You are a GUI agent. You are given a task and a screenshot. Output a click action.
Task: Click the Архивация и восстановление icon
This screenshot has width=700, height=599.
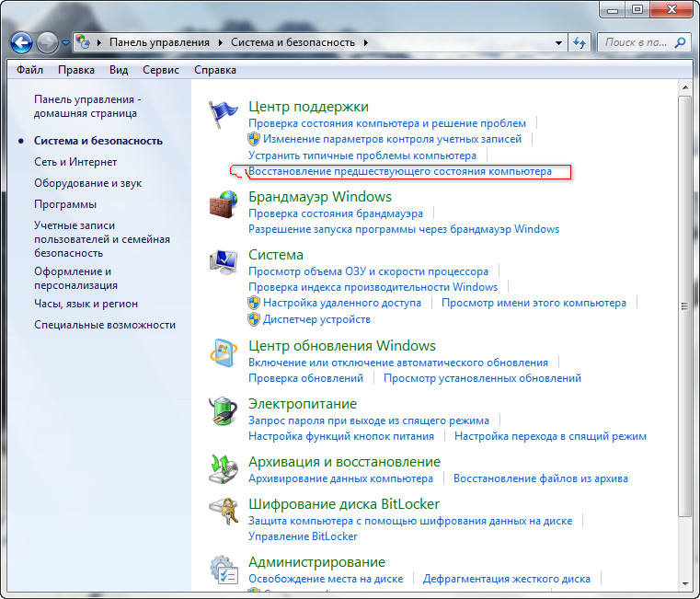[x=224, y=470]
